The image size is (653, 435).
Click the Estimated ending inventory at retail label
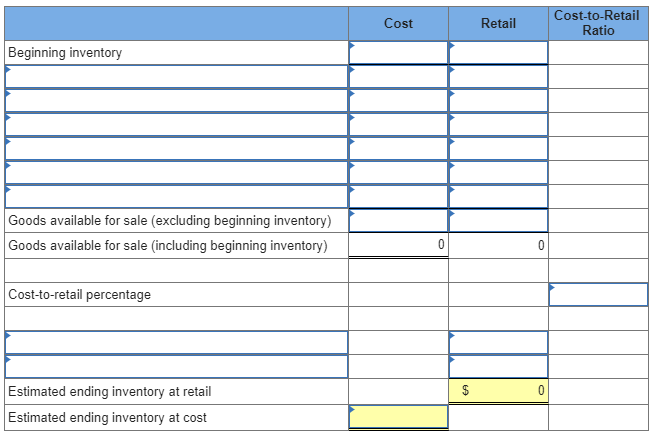[x=110, y=391]
